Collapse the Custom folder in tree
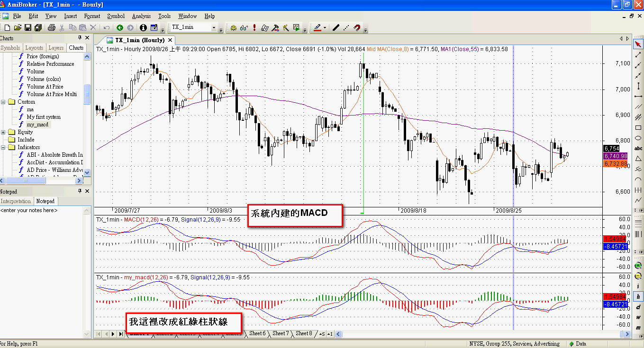Viewport: 644px width, 348px height. pyautogui.click(x=4, y=102)
